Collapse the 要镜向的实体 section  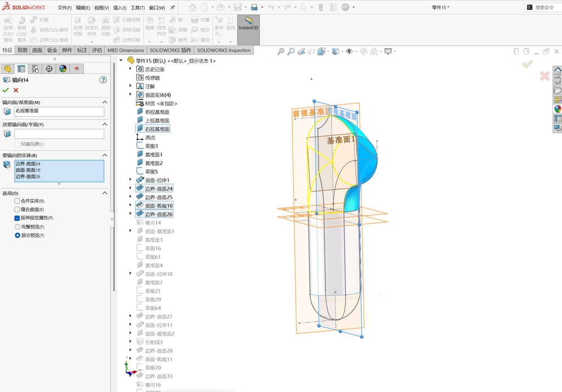105,155
